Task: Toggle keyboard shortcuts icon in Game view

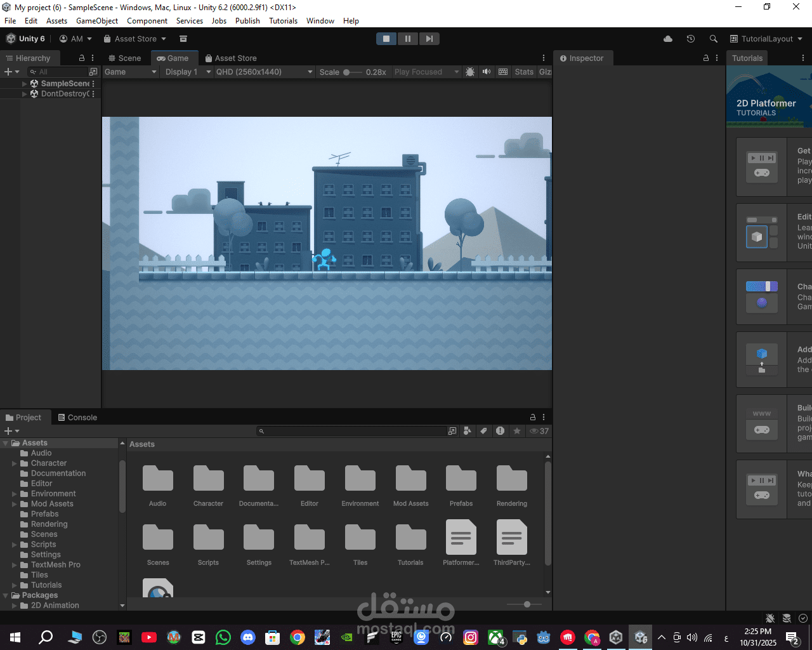Action: [x=503, y=72]
